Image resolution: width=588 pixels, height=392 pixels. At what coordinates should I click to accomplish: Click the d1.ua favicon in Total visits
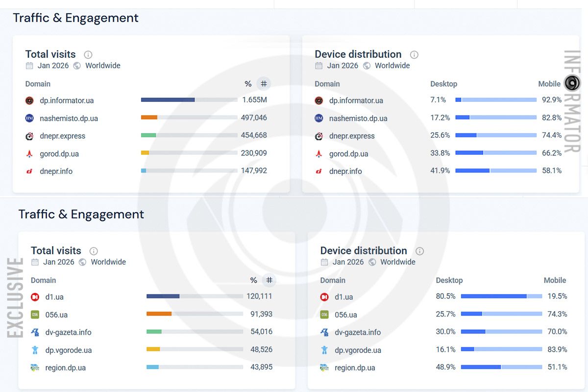tap(35, 297)
